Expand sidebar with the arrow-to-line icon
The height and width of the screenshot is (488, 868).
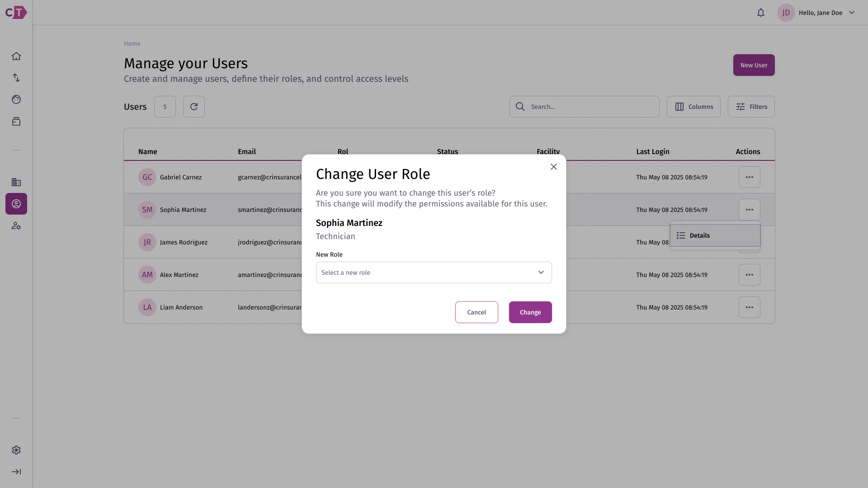tap(16, 472)
